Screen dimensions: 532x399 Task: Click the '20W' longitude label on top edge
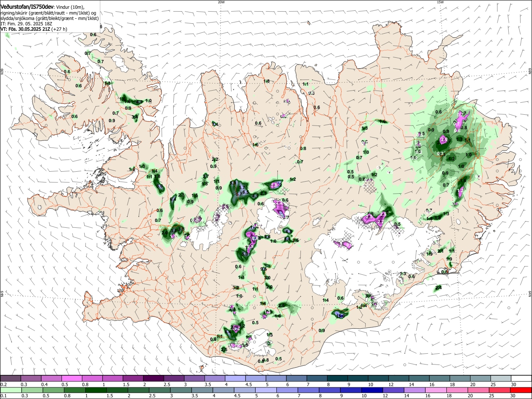coord(221,2)
